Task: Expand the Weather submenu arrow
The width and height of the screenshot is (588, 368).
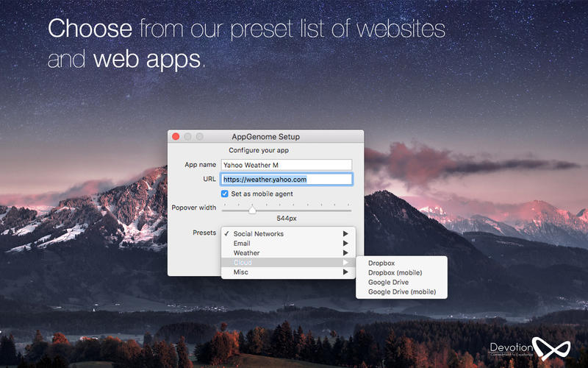Action: pyautogui.click(x=345, y=252)
